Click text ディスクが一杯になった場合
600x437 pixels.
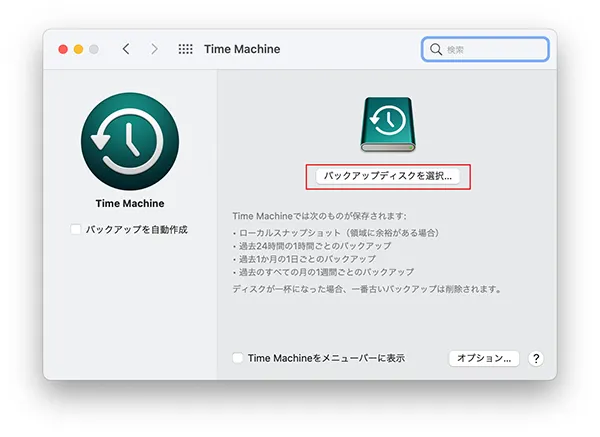coord(288,289)
